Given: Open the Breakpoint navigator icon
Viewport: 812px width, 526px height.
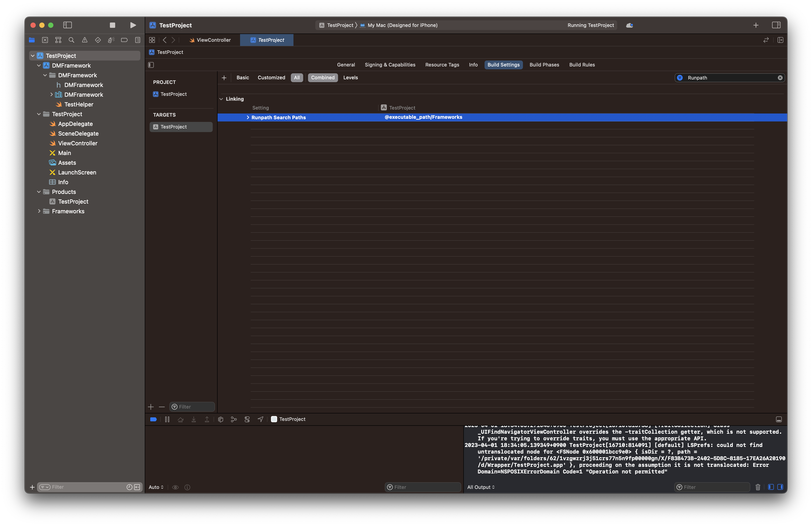Looking at the screenshot, I should pos(124,40).
